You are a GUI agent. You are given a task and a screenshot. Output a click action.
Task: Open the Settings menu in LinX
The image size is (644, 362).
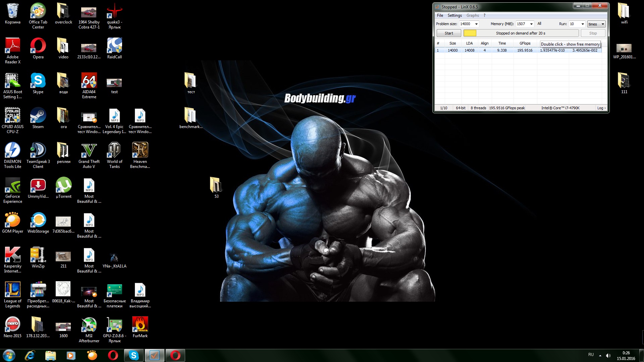[x=454, y=15]
